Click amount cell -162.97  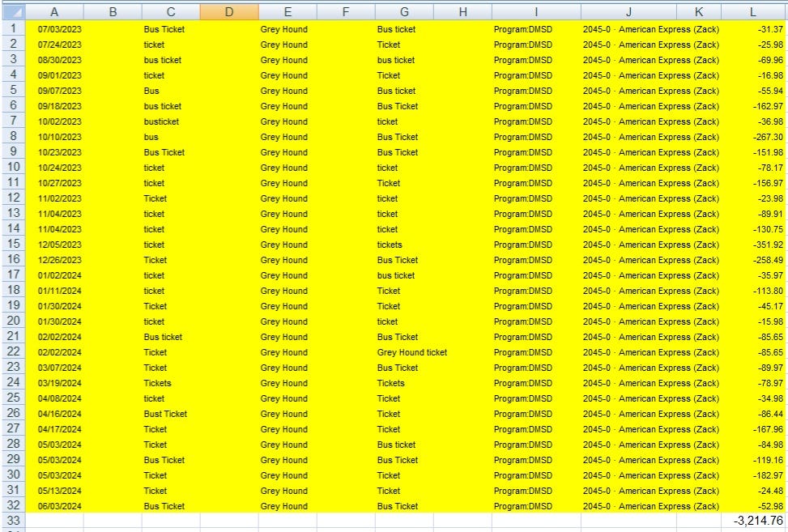pyautogui.click(x=753, y=106)
